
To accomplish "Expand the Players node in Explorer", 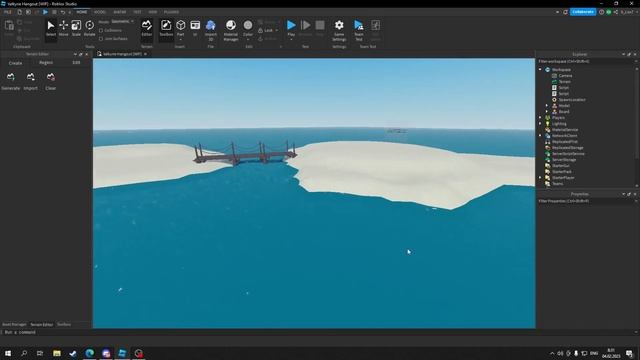I will coord(540,118).
